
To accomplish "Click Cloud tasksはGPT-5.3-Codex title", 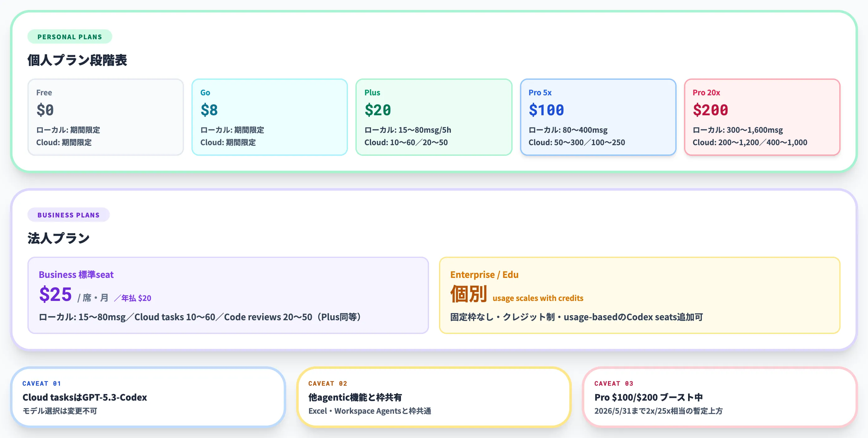I will pyautogui.click(x=84, y=397).
